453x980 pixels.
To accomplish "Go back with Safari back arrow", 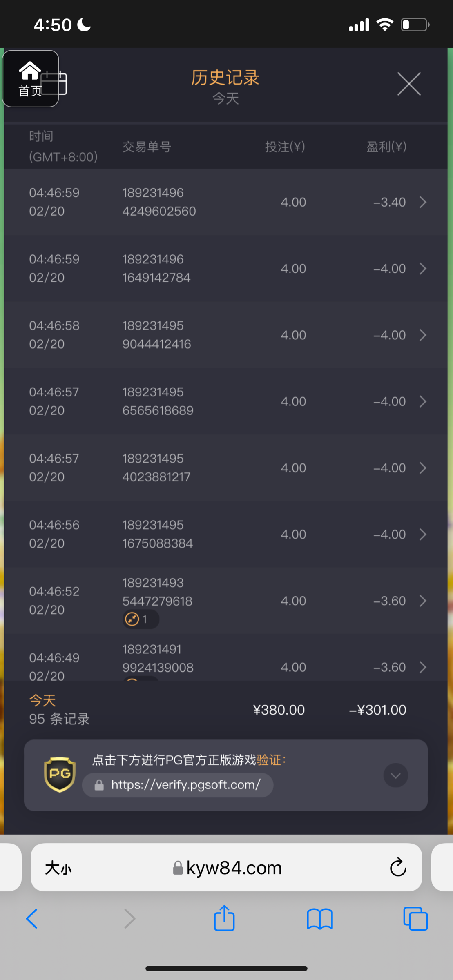I will pyautogui.click(x=32, y=919).
